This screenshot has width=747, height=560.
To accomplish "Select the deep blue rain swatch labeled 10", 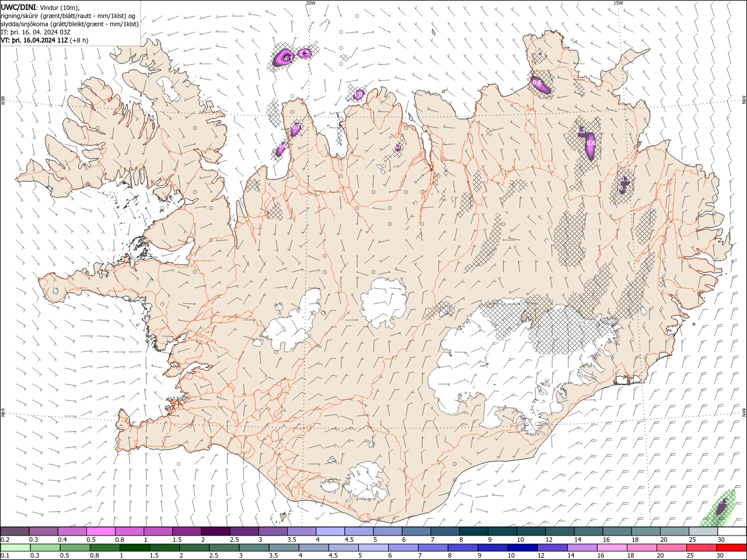I will coord(522,548).
